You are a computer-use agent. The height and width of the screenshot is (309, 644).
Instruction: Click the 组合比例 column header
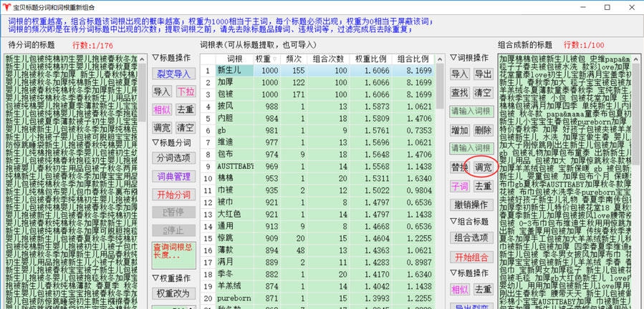pyautogui.click(x=413, y=59)
